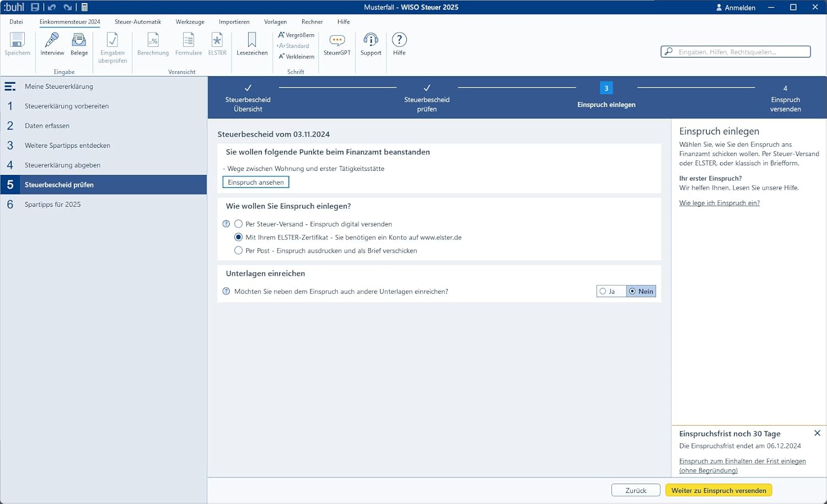Open the Berechnung preview
Image resolution: width=827 pixels, height=504 pixels.
click(153, 44)
